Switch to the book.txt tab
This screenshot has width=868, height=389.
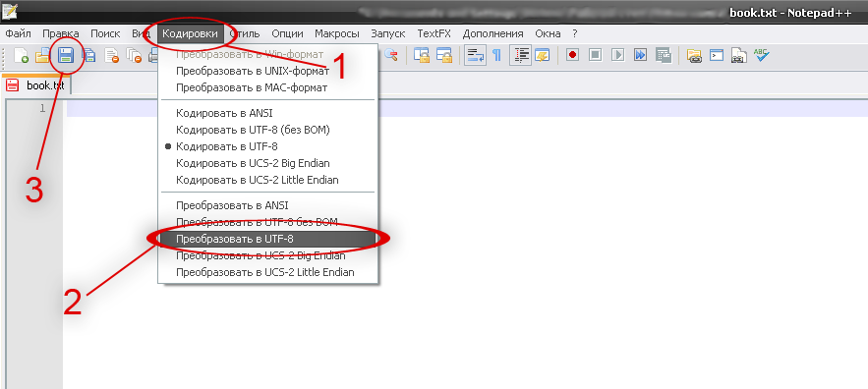coord(35,85)
